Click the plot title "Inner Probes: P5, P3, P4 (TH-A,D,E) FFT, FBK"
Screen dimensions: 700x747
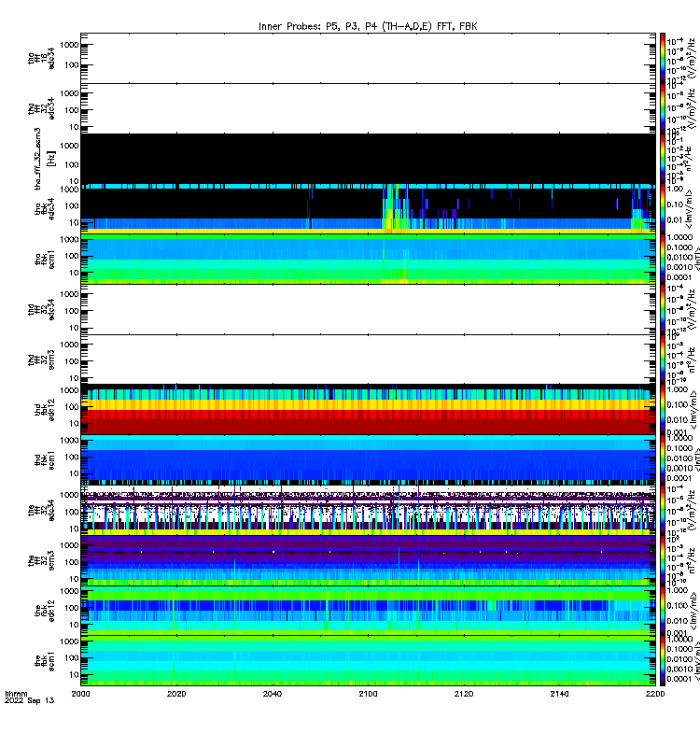click(x=368, y=26)
